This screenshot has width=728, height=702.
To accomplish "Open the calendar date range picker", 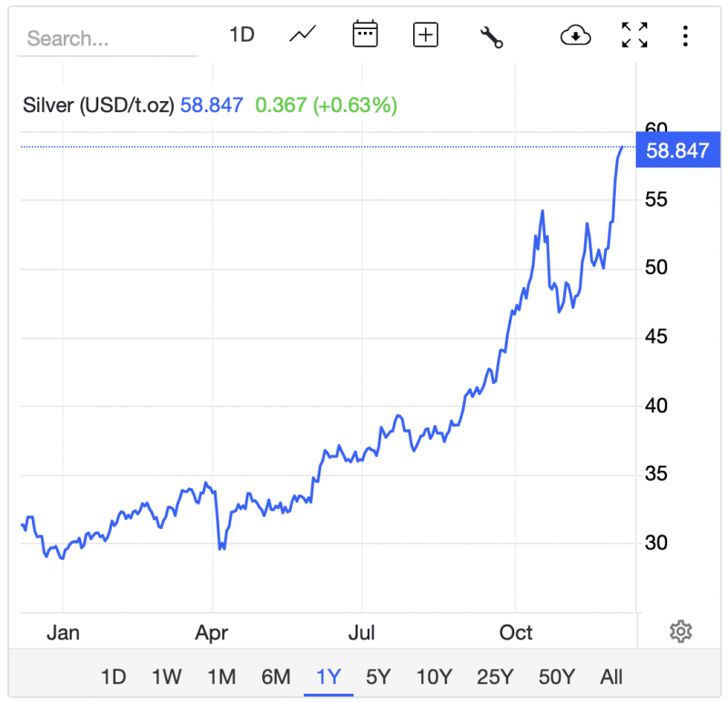I will 365,36.
